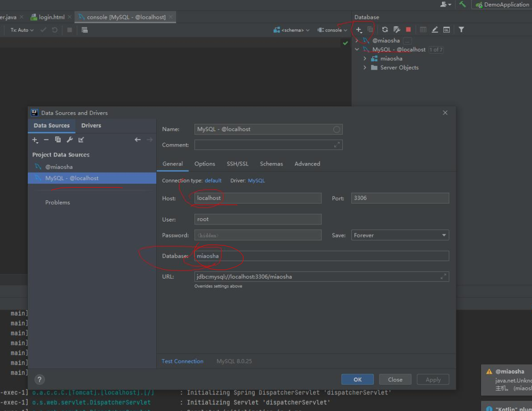Click the rollback icon in console toolbar
The image size is (532, 411).
coord(55,30)
